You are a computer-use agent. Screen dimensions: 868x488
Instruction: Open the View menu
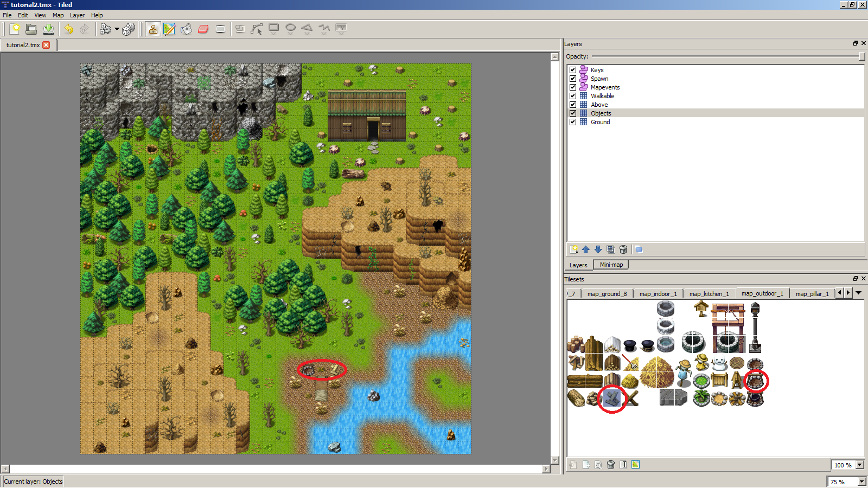(40, 15)
